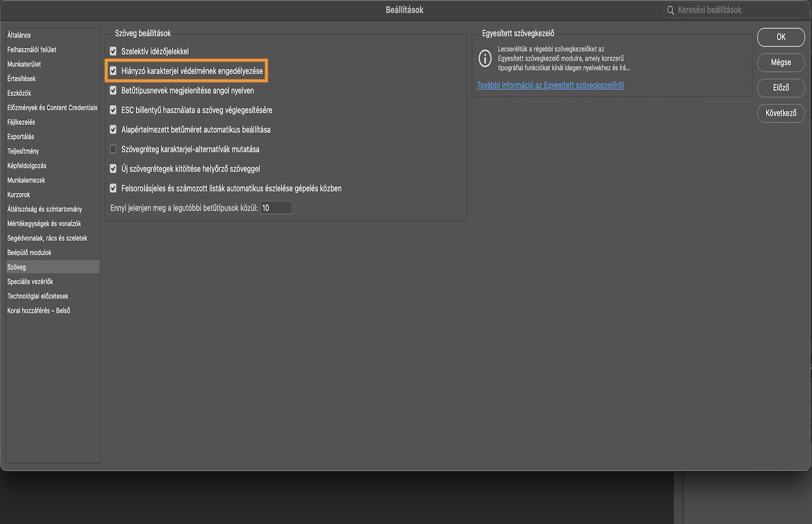Select Átlátszóság és színtartomány category
The image size is (812, 524).
pos(45,209)
